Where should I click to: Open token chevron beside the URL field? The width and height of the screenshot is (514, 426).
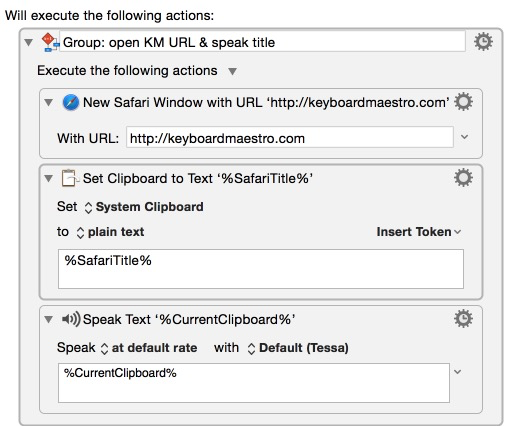click(464, 137)
